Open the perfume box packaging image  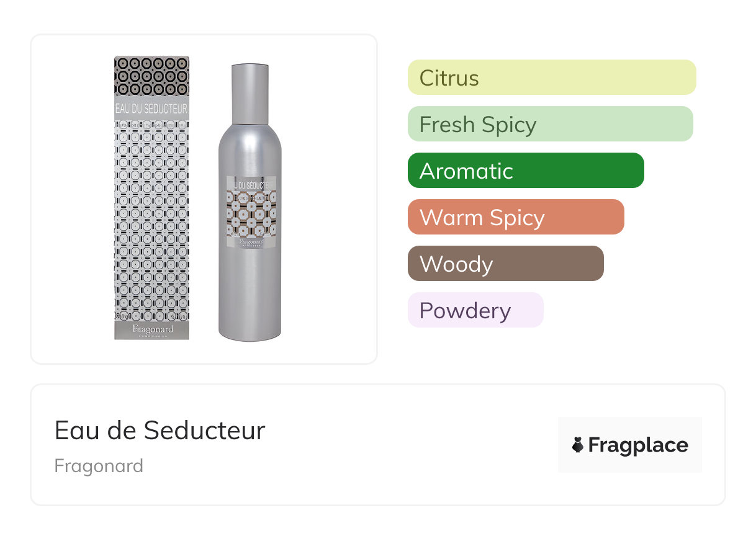point(151,199)
